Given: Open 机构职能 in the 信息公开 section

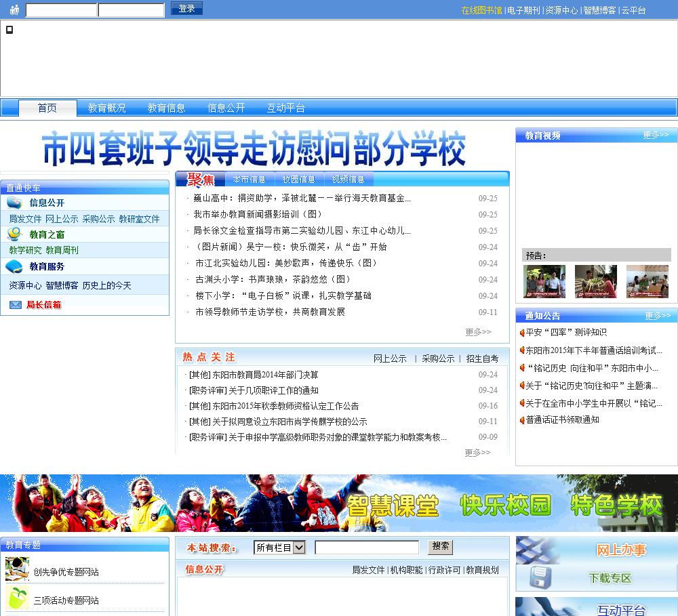Looking at the screenshot, I should tap(406, 570).
